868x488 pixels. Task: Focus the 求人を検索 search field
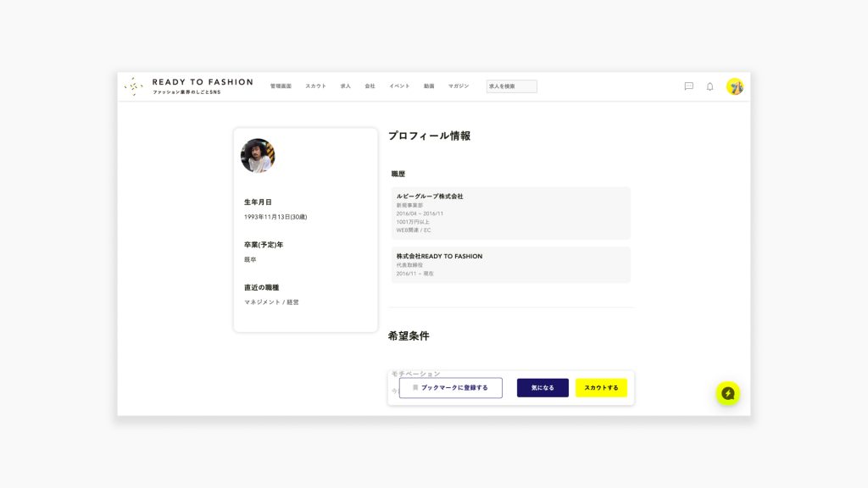(x=511, y=86)
